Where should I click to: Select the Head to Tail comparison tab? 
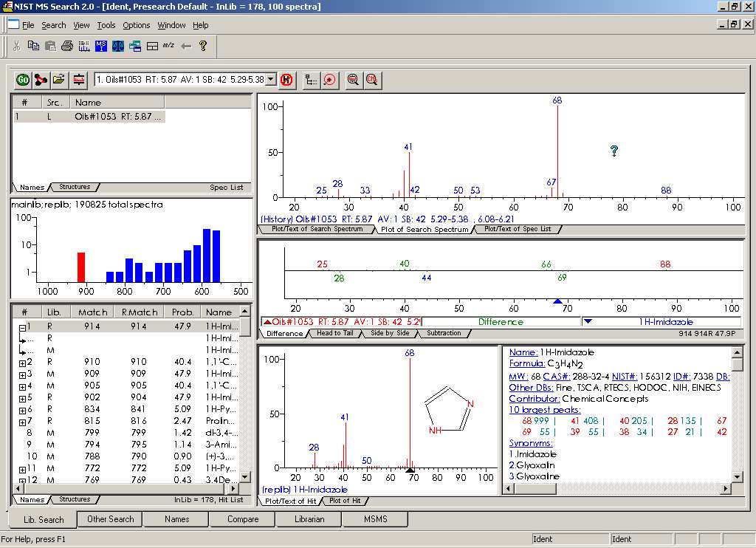pyautogui.click(x=334, y=333)
